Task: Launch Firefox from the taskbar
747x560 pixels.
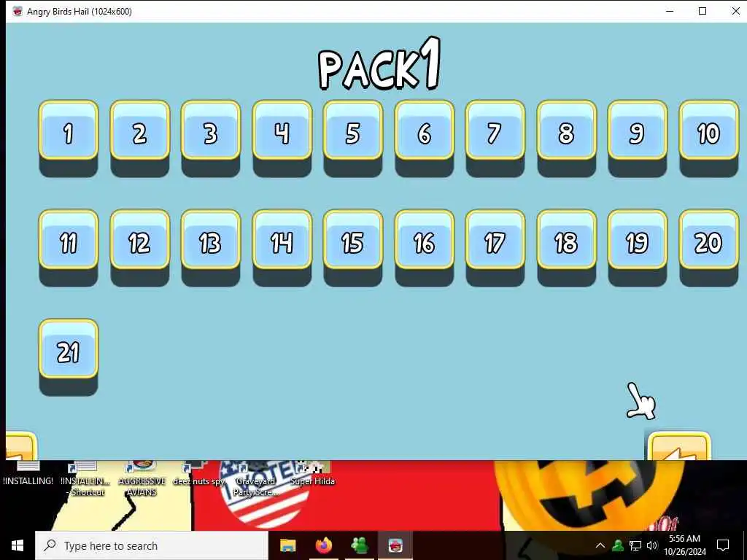Action: (x=323, y=545)
